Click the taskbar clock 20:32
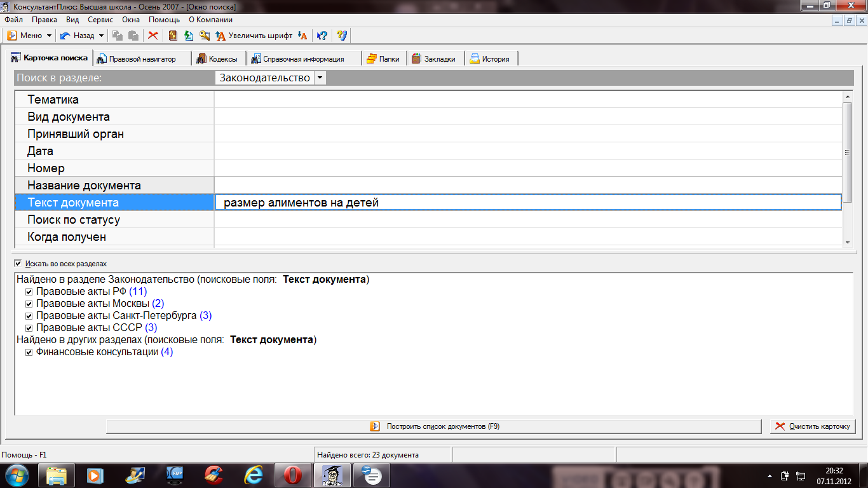 coord(834,471)
